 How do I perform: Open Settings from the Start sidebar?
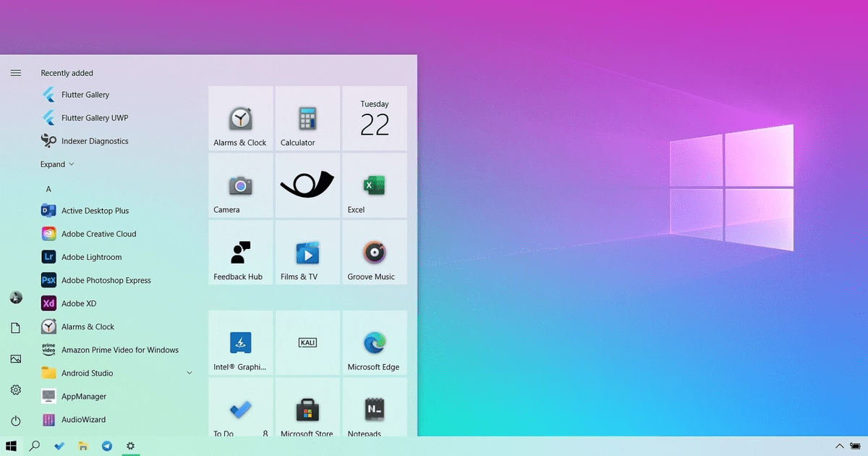15,389
